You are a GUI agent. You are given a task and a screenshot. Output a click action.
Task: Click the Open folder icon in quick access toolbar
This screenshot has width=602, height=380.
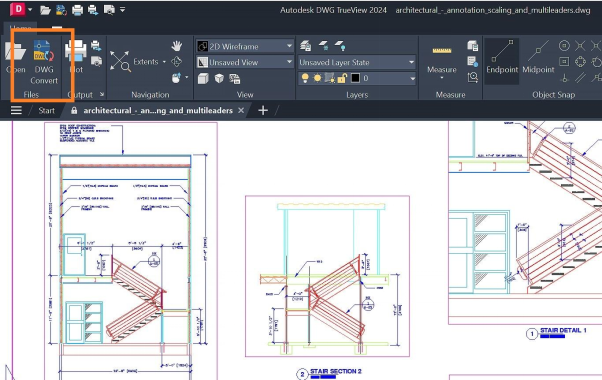coord(45,10)
